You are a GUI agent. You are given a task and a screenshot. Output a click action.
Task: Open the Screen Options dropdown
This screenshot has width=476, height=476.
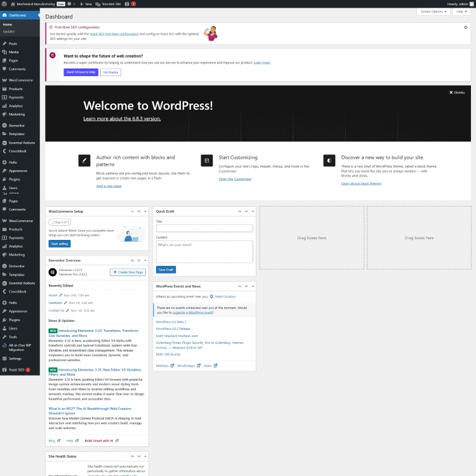tap(434, 11)
